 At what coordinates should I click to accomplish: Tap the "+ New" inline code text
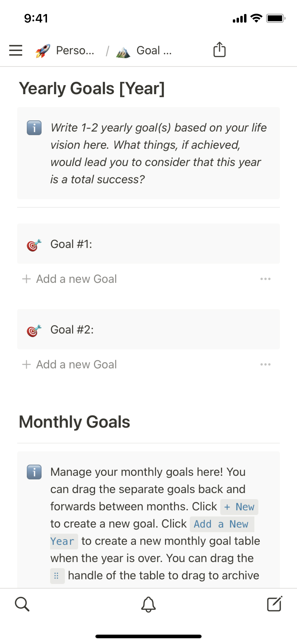coord(239,507)
